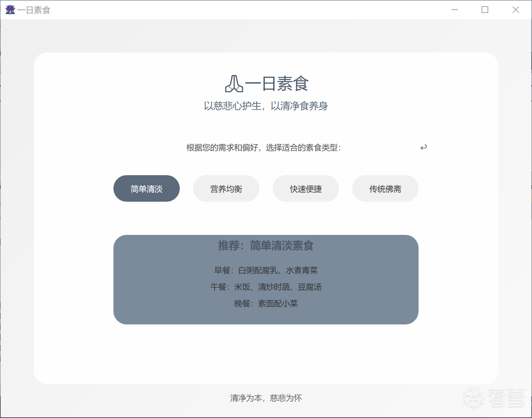The image size is (532, 418).
Task: Pick the 传统佛斋 option
Action: pos(385,189)
